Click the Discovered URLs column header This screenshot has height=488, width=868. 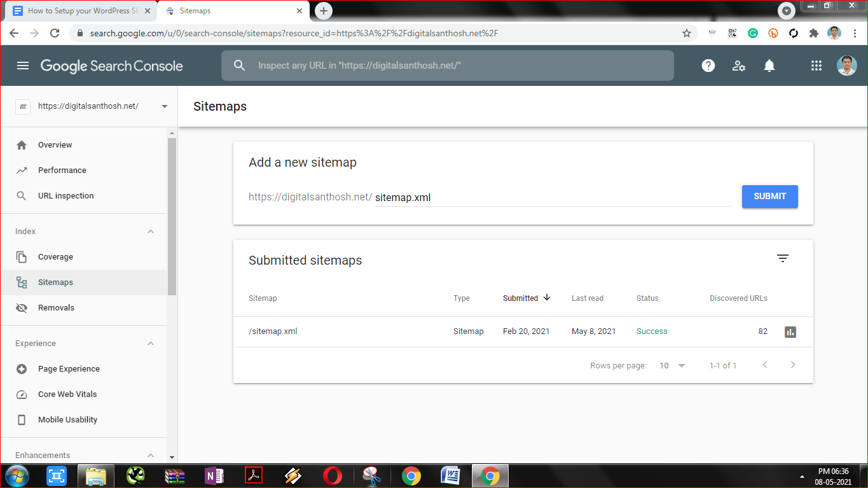coord(738,298)
